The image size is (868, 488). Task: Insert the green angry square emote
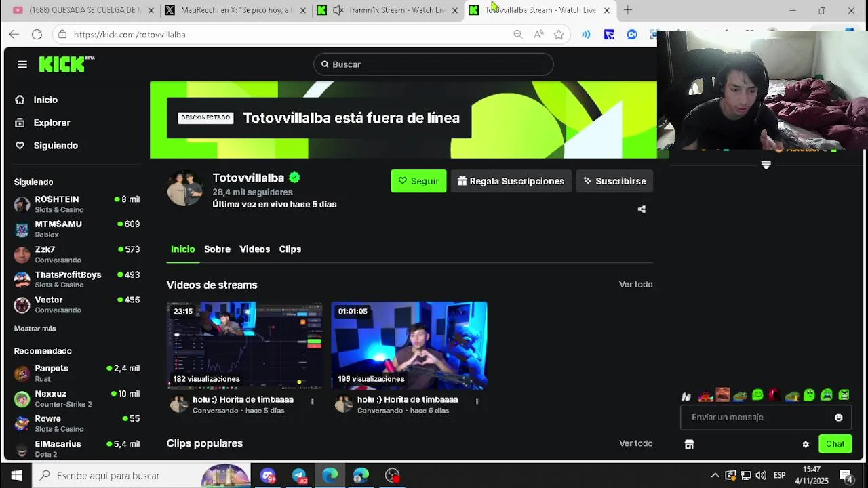(x=844, y=395)
